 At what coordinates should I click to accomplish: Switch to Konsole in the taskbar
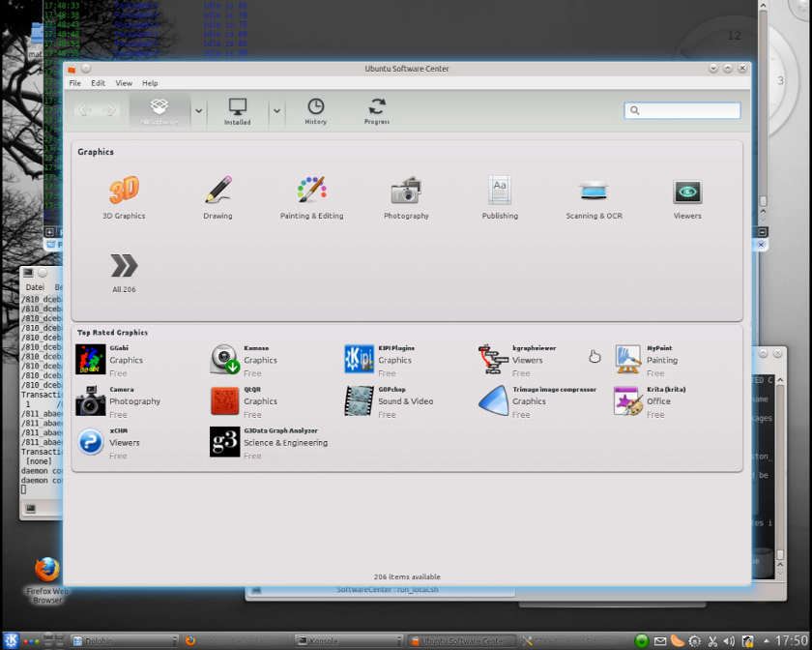tap(349, 641)
